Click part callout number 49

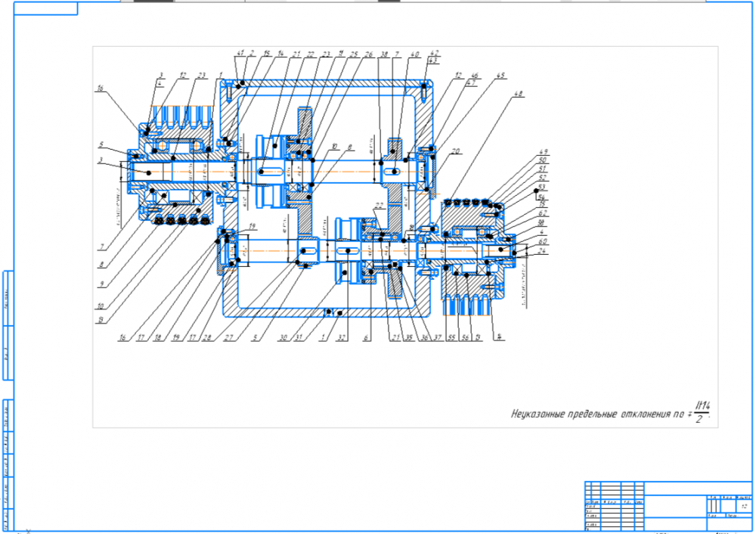click(x=542, y=152)
